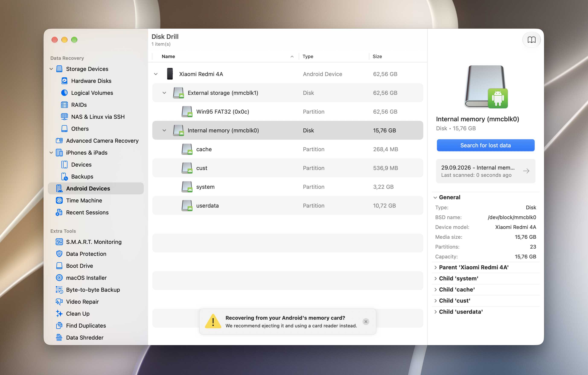Click the External storage drive icon
588x375 pixels.
(179, 93)
